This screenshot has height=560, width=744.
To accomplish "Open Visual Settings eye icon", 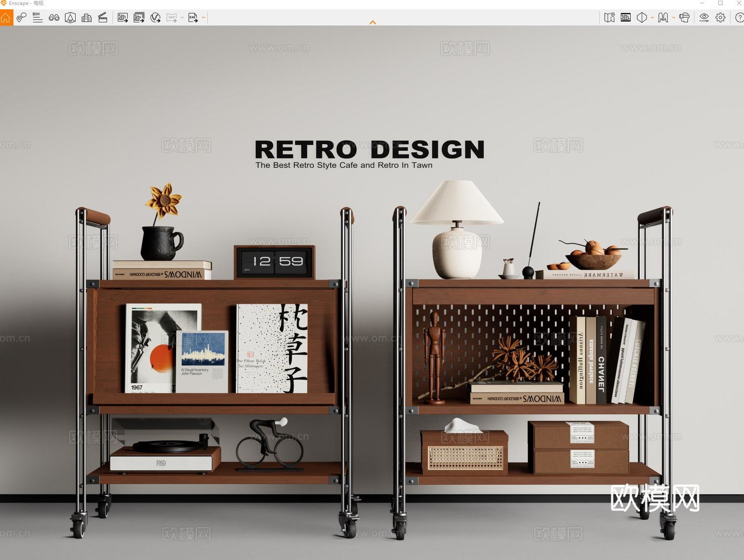I will [704, 18].
